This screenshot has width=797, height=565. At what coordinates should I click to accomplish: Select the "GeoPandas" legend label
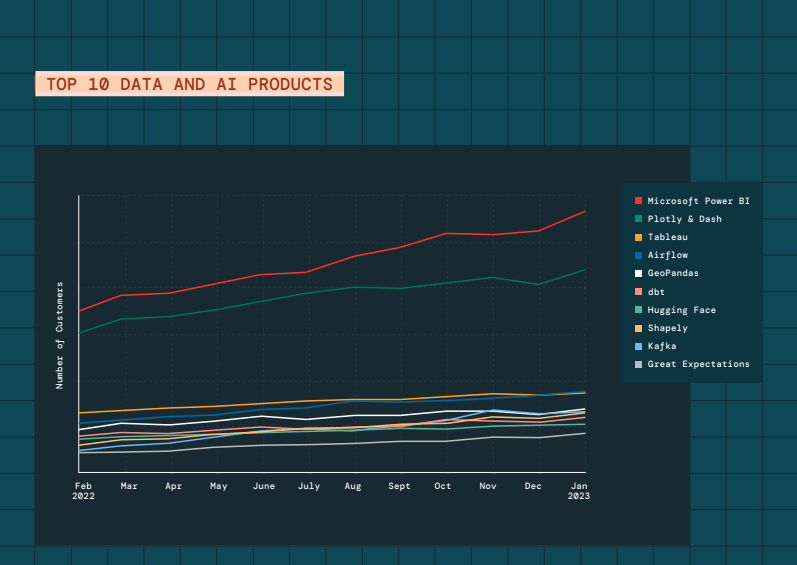[x=673, y=273]
